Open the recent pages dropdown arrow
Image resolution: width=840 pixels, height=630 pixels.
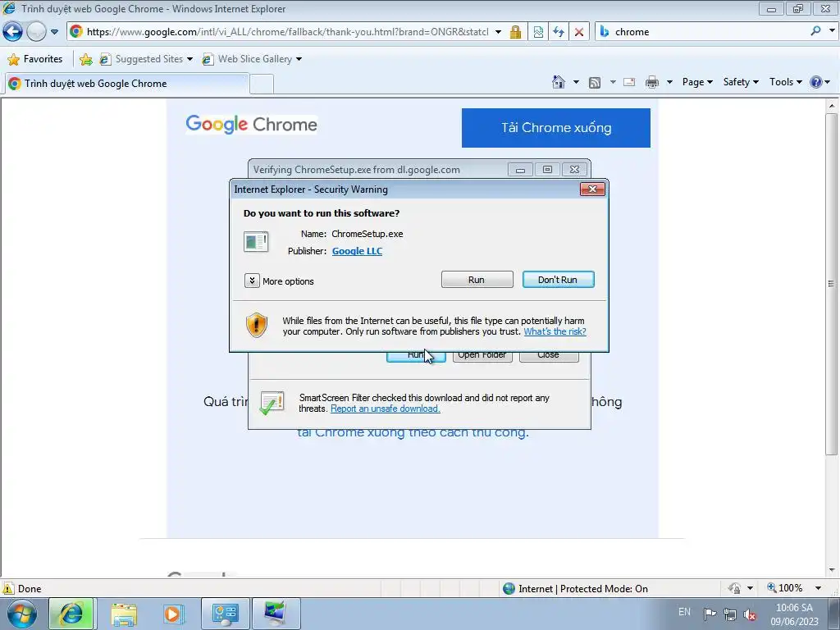click(54, 32)
